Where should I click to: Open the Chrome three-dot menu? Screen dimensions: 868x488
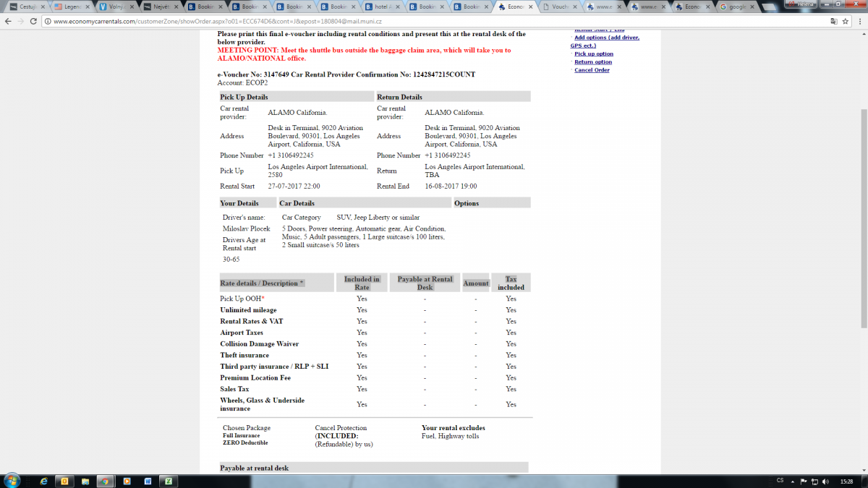[859, 21]
